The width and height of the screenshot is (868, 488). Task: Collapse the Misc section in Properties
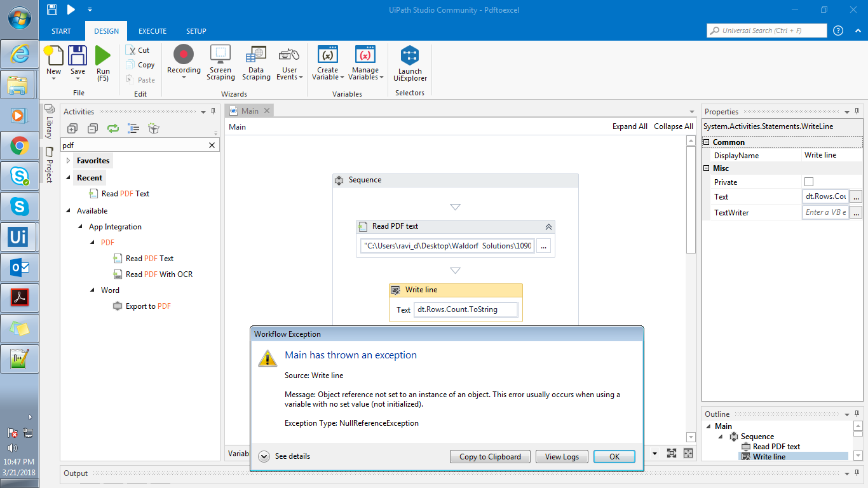(707, 168)
